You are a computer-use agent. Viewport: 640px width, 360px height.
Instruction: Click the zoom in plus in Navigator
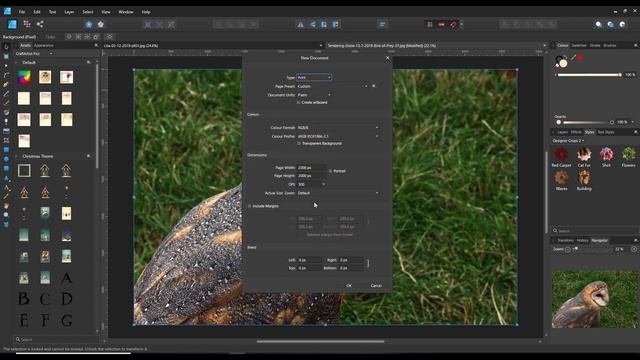(x=633, y=249)
